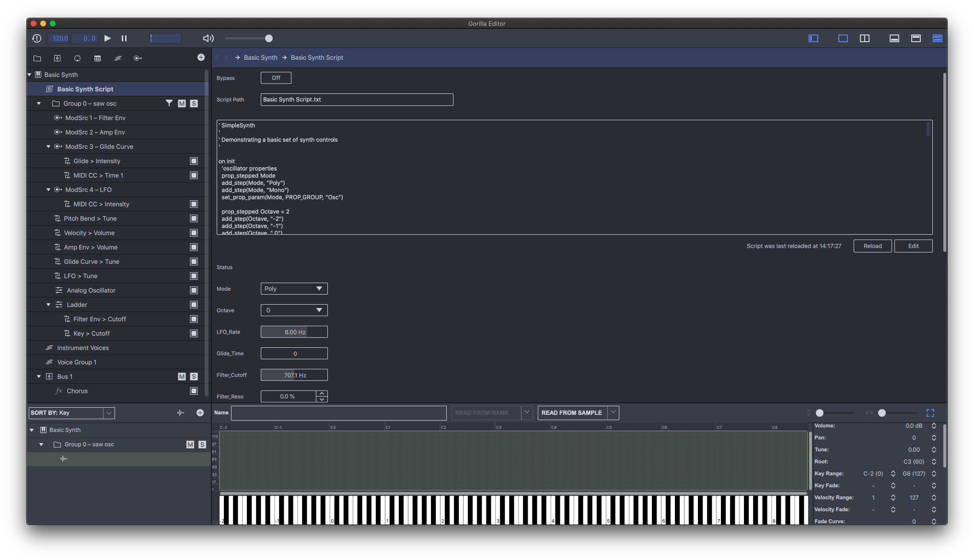Viewport: 974px width, 560px height.
Task: Collapse Group 0 – saw osc in upper tree
Action: [x=39, y=103]
